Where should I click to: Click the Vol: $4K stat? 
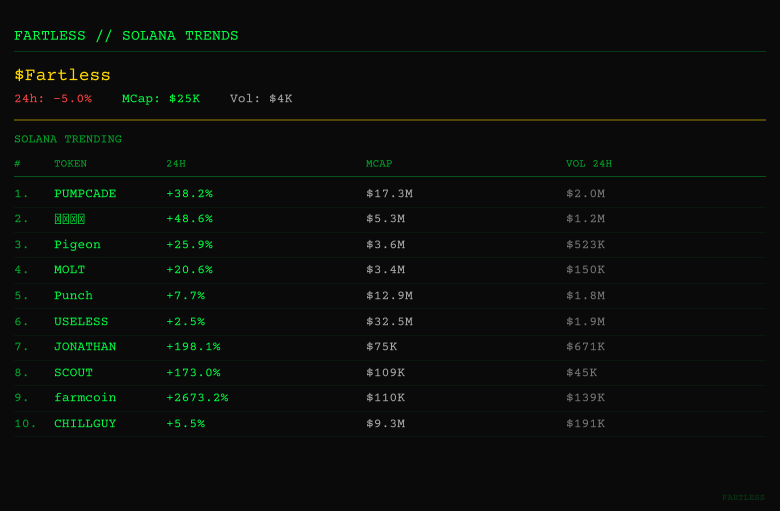[x=261, y=99]
